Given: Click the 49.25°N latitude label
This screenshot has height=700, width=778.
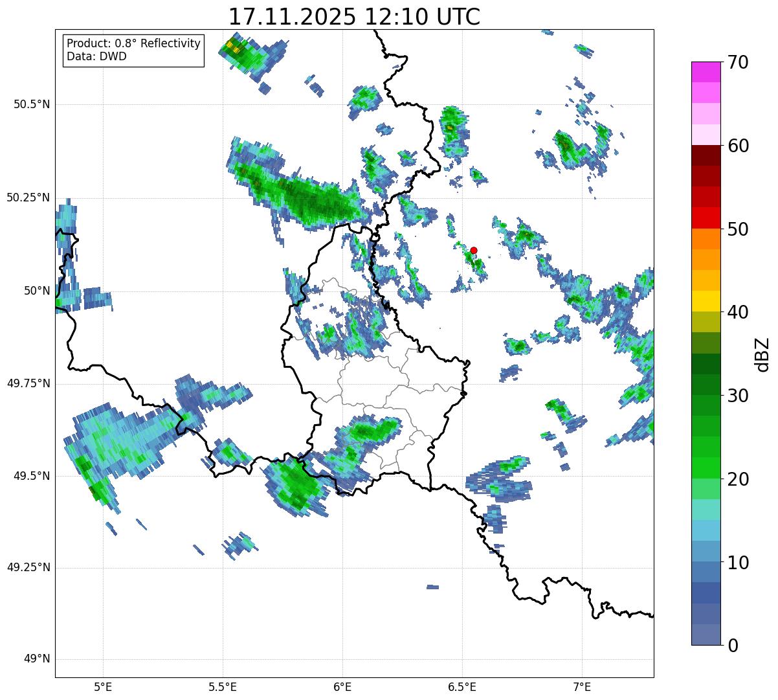Looking at the screenshot, I should 28,567.
